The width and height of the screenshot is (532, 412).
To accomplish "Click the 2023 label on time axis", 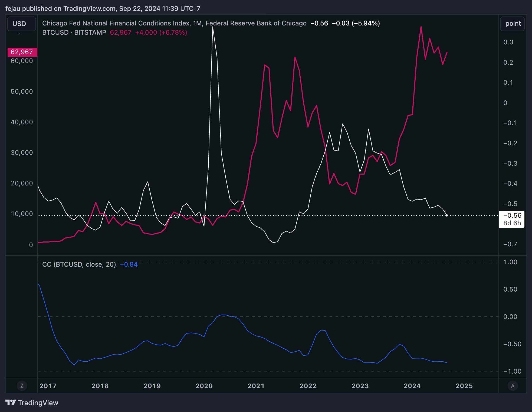I will click(360, 386).
